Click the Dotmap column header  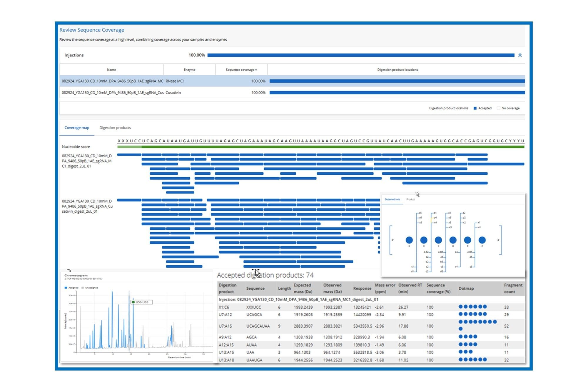466,288
